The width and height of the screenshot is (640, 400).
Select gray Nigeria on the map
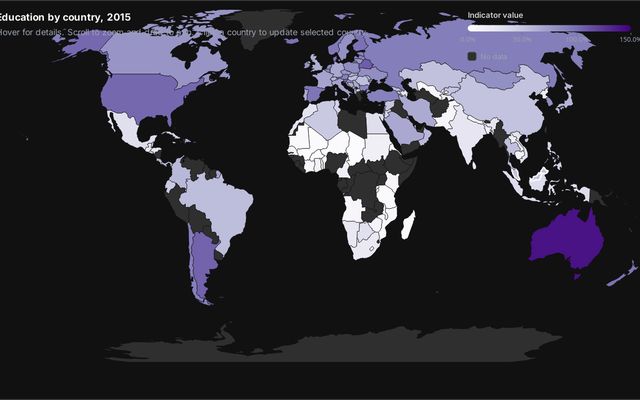tap(336, 161)
